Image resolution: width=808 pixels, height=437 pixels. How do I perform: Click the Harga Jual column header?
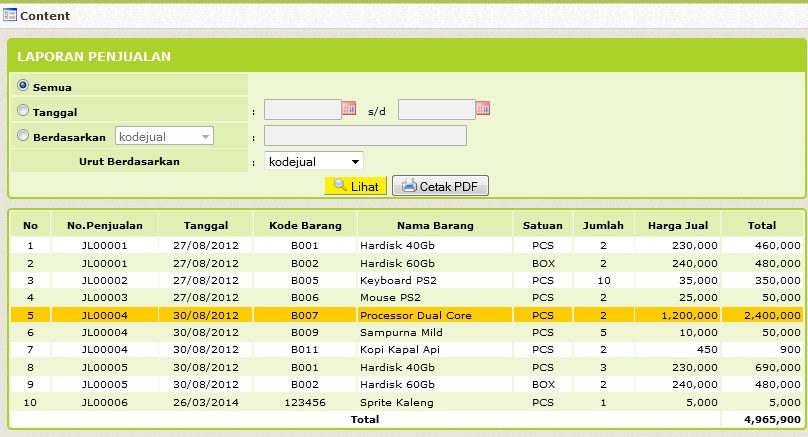click(678, 225)
